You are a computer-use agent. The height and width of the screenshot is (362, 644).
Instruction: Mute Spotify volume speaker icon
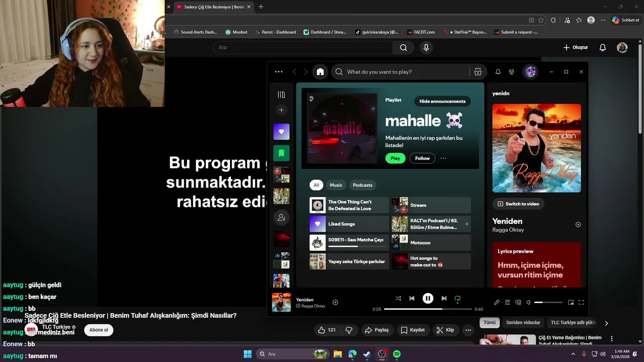tap(528, 303)
